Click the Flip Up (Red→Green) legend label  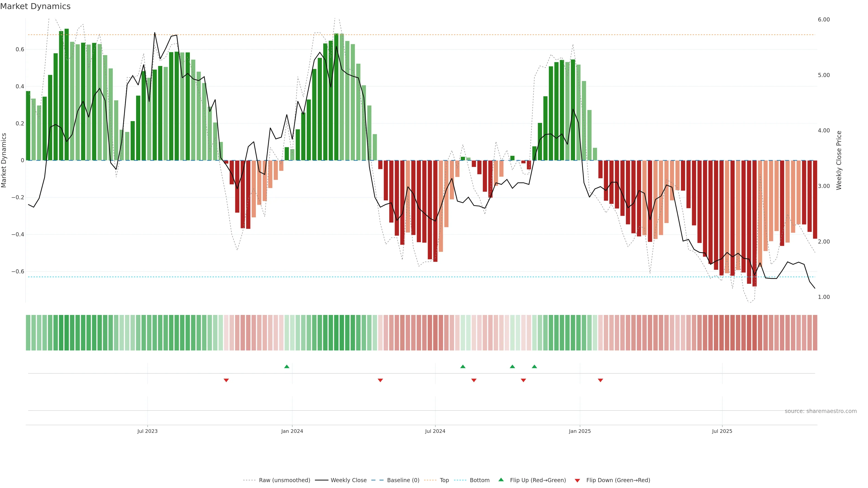pyautogui.click(x=538, y=480)
